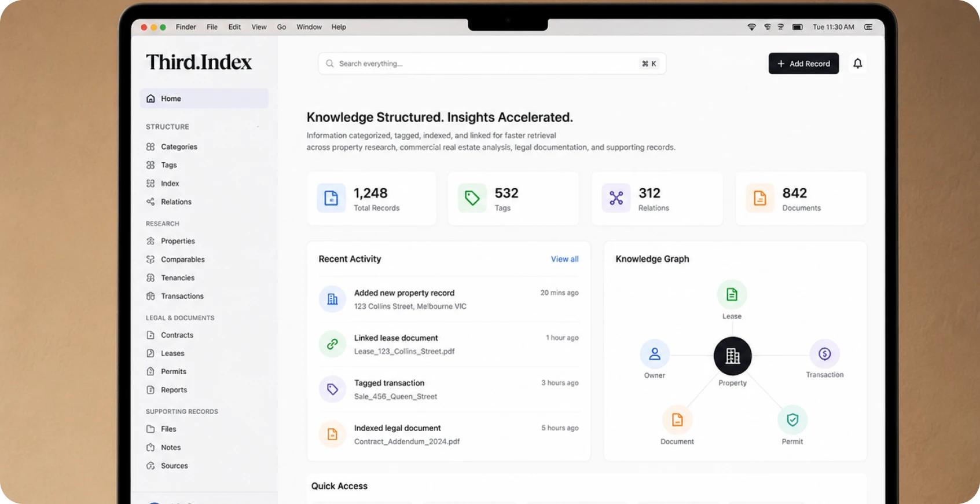Click the 842 Documents value

tap(795, 193)
